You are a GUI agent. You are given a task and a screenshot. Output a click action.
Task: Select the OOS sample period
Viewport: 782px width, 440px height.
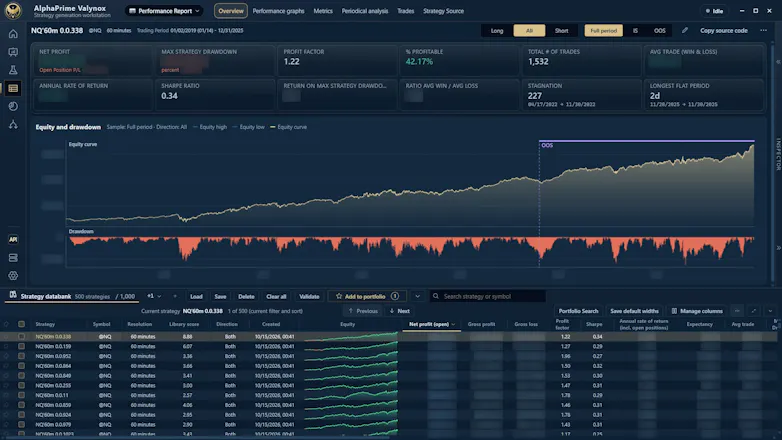tap(659, 30)
